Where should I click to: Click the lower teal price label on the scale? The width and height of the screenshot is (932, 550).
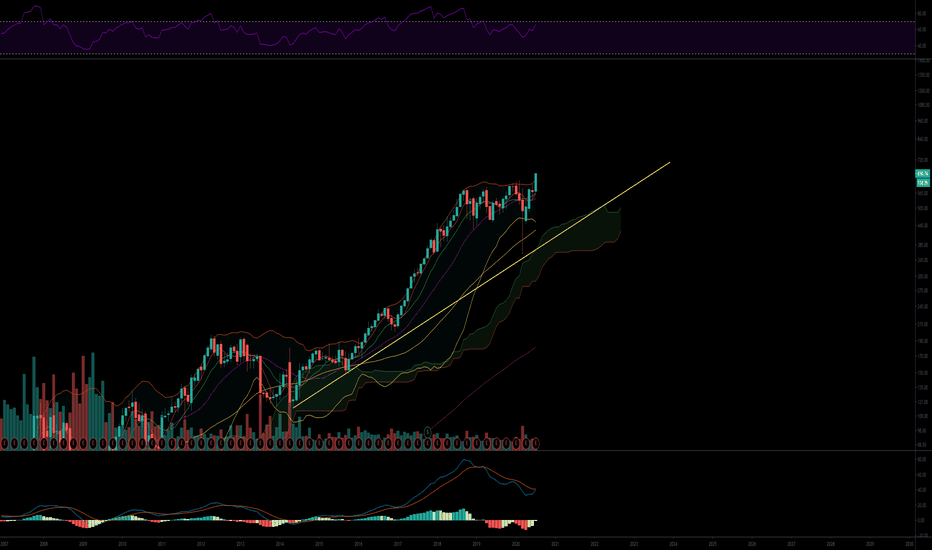point(922,183)
